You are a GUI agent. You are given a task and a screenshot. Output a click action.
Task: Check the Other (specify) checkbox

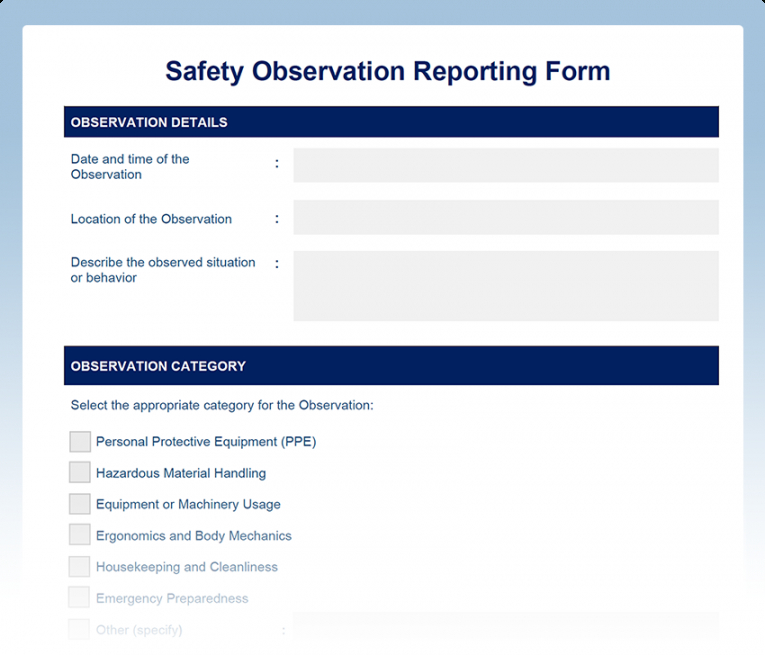coord(80,630)
